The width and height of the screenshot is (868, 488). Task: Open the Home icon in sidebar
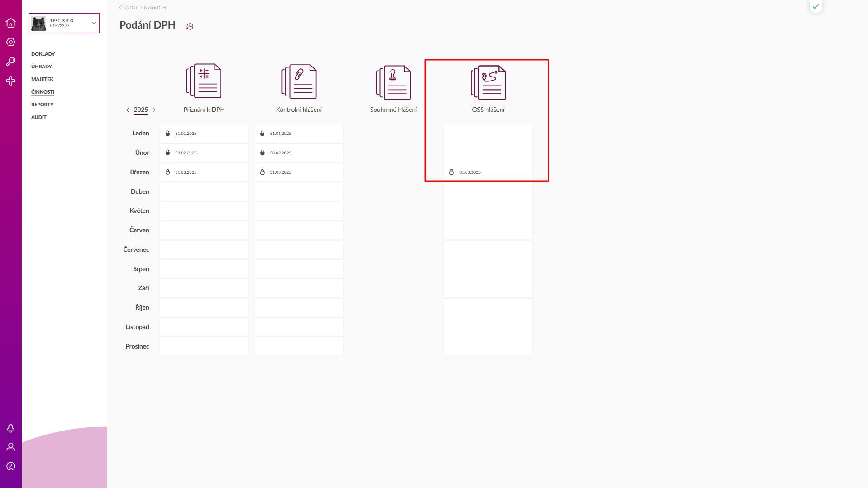(x=10, y=23)
